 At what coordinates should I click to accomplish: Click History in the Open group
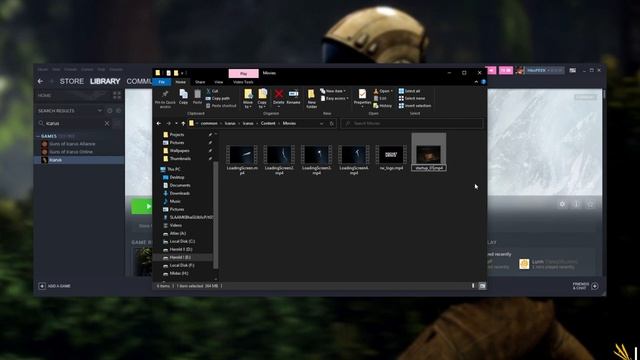click(382, 106)
